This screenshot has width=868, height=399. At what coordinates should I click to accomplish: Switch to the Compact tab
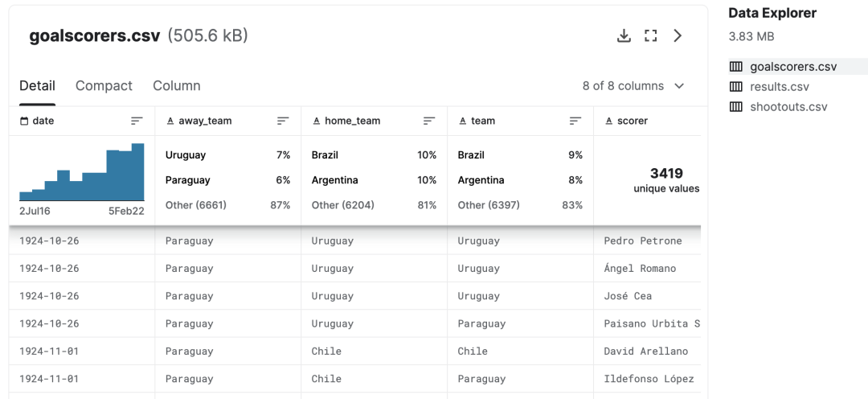coord(104,86)
